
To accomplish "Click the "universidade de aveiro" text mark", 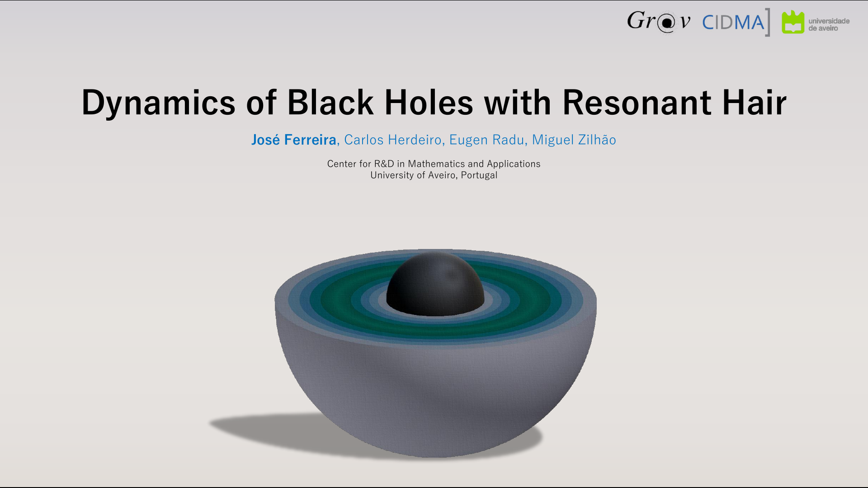I will point(829,23).
